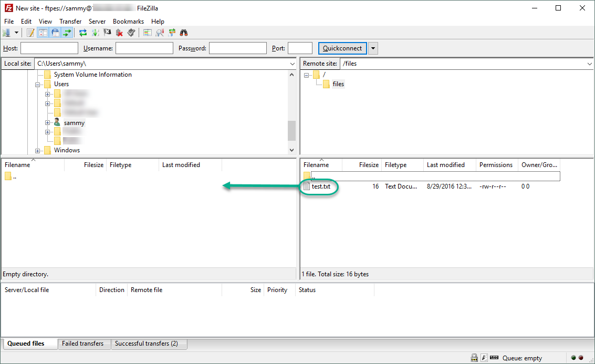This screenshot has width=595, height=364.
Task: Focus the Username input field
Action: point(144,48)
